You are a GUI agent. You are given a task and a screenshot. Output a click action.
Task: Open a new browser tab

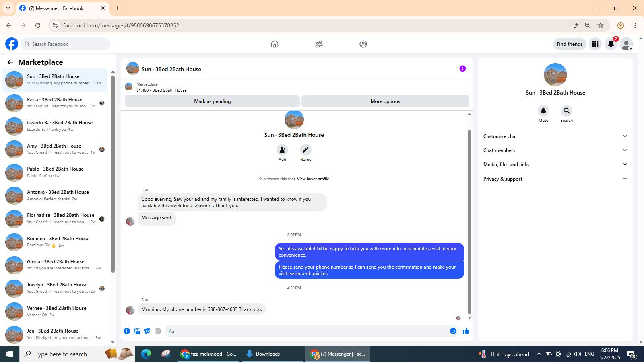[x=118, y=8]
